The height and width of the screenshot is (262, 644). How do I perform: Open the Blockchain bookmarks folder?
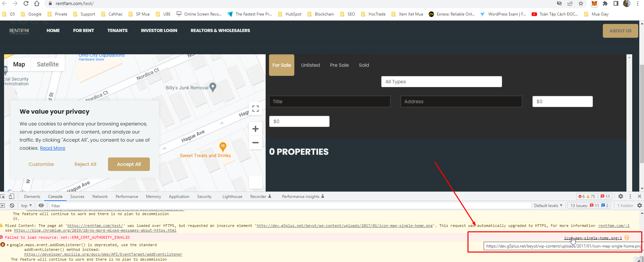(x=321, y=14)
